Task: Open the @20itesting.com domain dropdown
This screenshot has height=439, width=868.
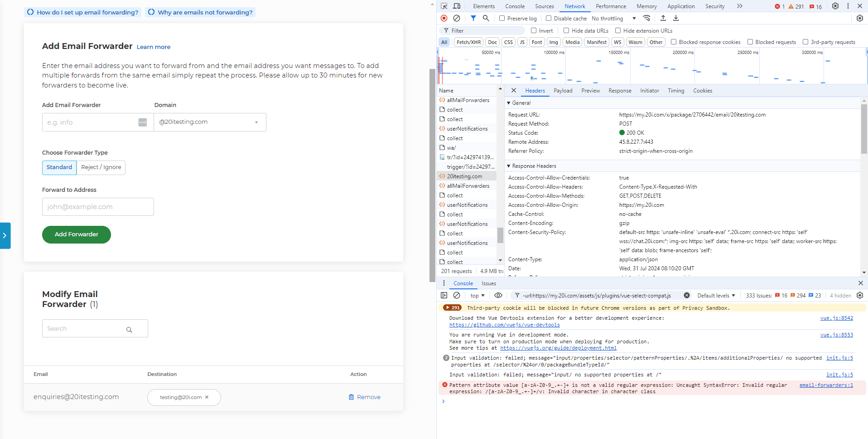Action: (210, 122)
